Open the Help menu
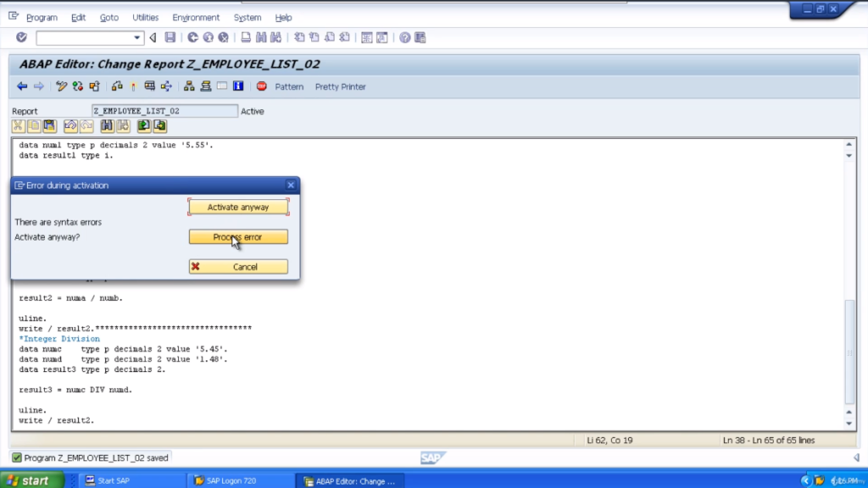The width and height of the screenshot is (868, 488). (283, 18)
